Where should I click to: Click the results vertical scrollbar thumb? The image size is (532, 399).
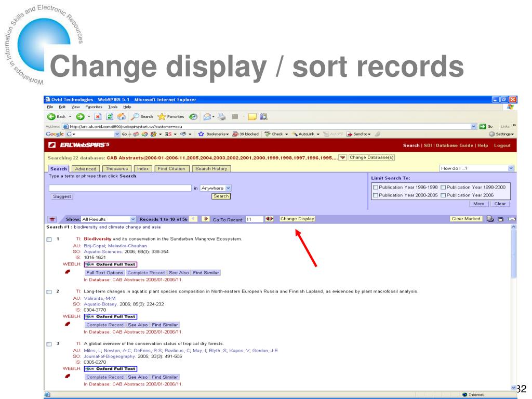point(513,254)
